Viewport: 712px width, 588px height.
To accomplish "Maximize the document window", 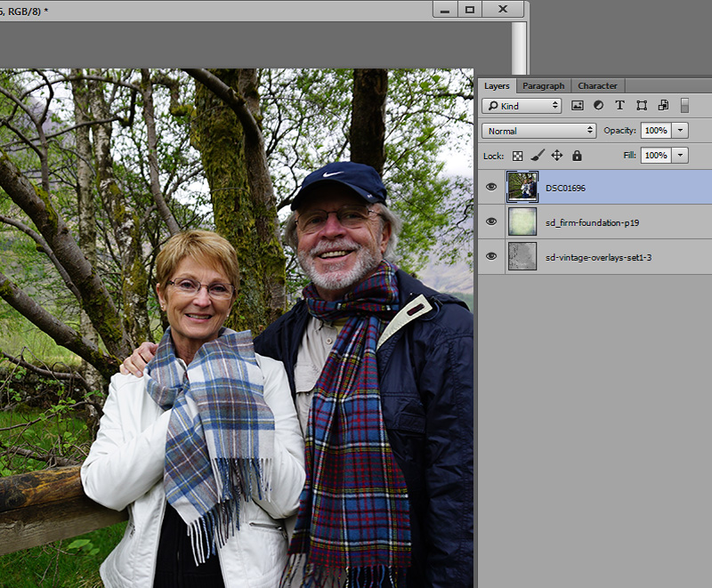I will 470,10.
